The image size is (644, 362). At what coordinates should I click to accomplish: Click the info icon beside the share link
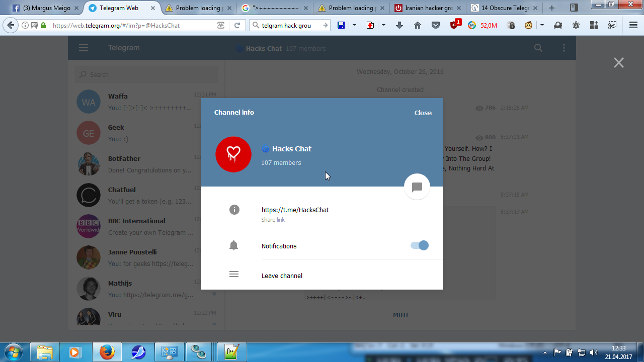click(x=234, y=210)
